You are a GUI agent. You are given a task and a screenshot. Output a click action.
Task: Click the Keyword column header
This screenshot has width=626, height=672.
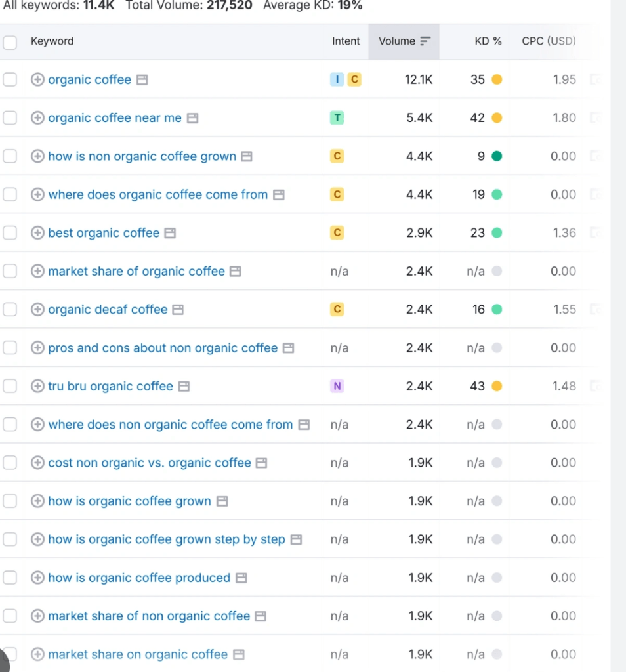tap(52, 41)
